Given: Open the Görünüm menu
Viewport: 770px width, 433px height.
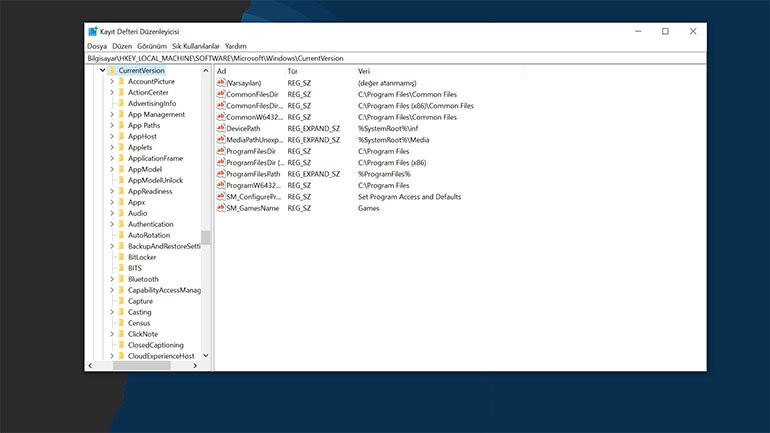Looking at the screenshot, I should point(152,46).
